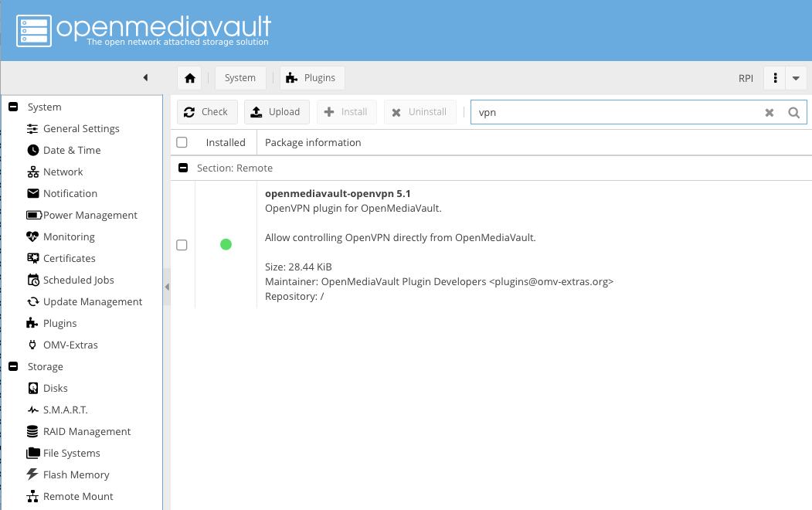
Task: Click the Power Management battery icon
Action: tap(34, 215)
